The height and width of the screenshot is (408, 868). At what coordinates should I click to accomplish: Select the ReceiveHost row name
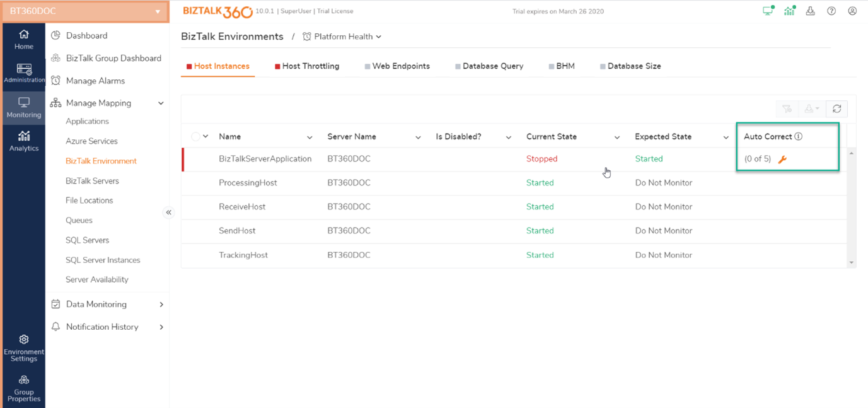242,207
